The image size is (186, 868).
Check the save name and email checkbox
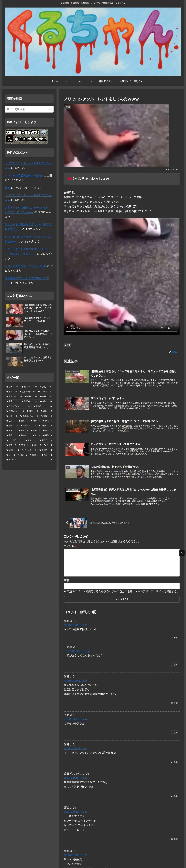(65, 591)
